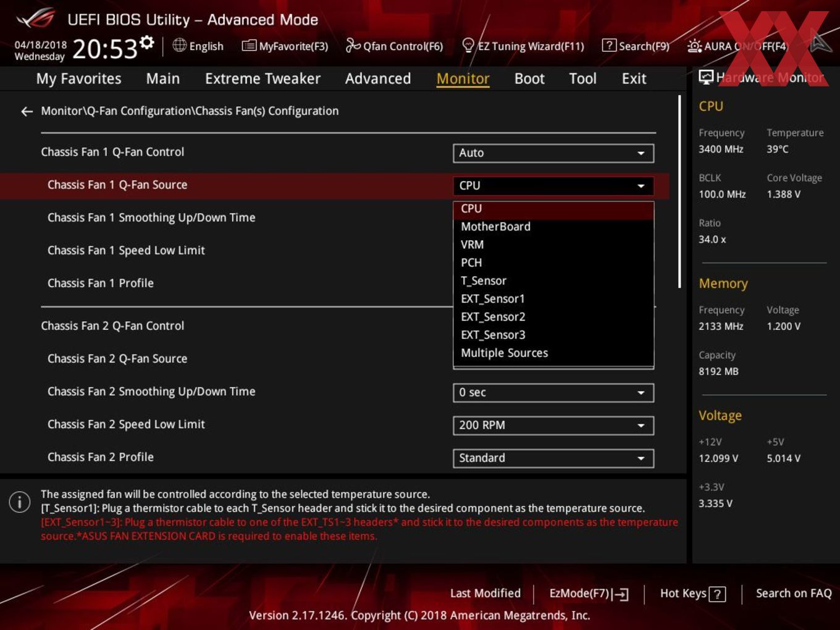
Task: Choose PCH as fan source
Action: [553, 262]
